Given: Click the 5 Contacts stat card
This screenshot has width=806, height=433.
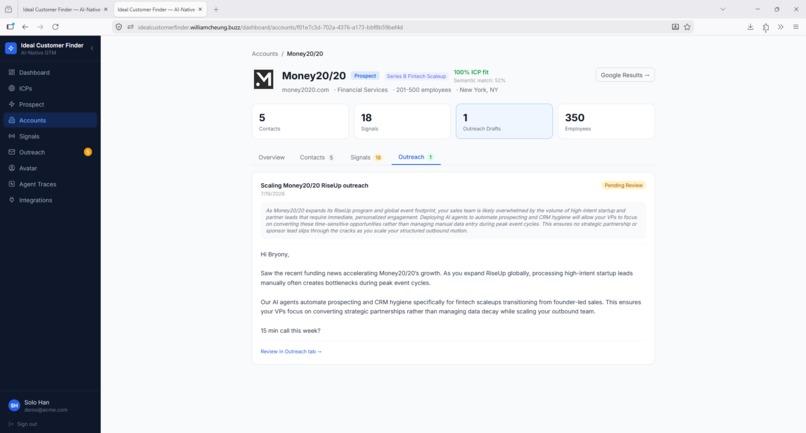Looking at the screenshot, I should (x=300, y=121).
